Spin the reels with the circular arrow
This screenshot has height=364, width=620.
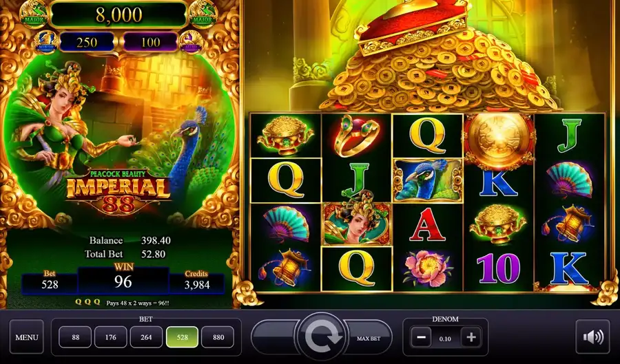click(322, 336)
